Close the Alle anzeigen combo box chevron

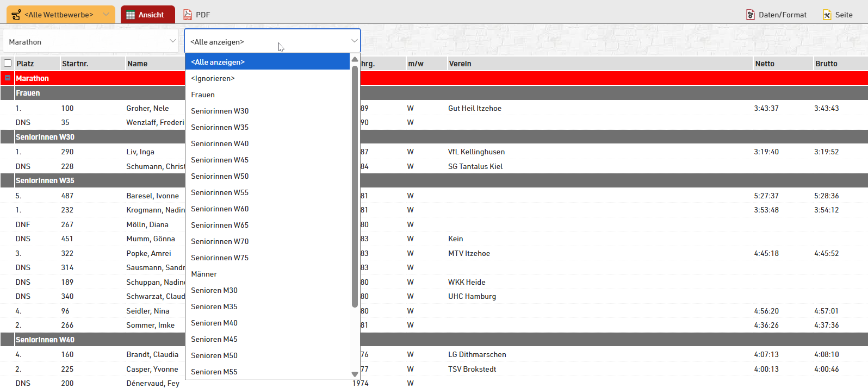(x=354, y=41)
